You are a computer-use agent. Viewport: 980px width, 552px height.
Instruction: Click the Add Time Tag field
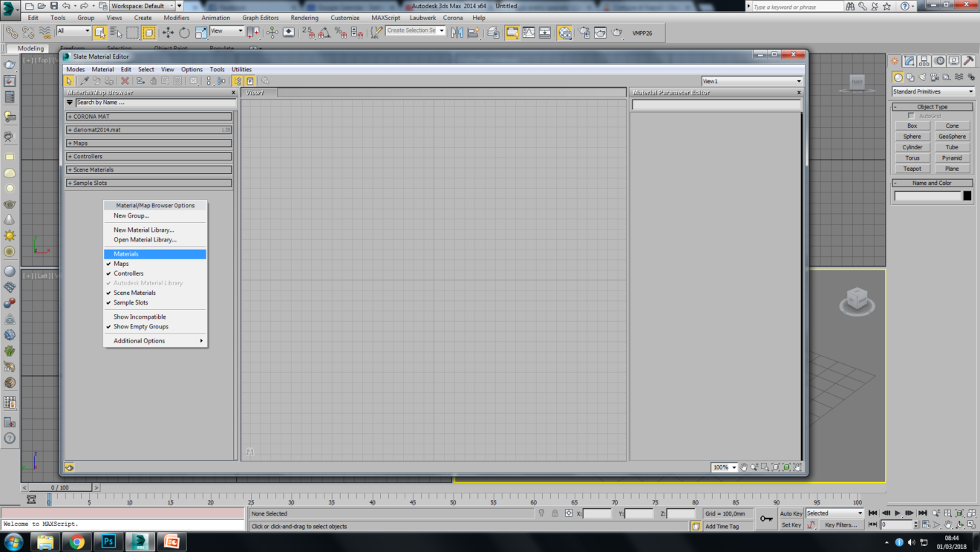tap(727, 526)
